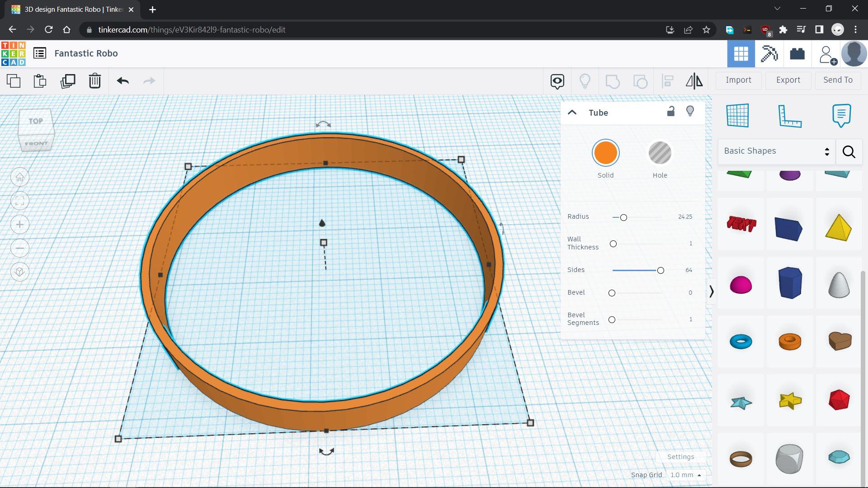
Task: Select the Workplane tool
Action: tap(737, 116)
